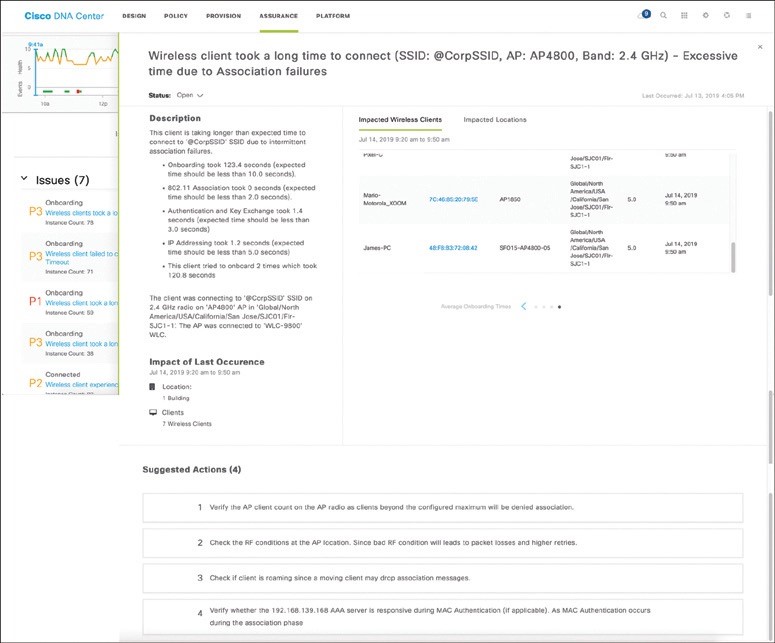Open the Policy menu
The width and height of the screenshot is (775, 643).
pos(176,16)
